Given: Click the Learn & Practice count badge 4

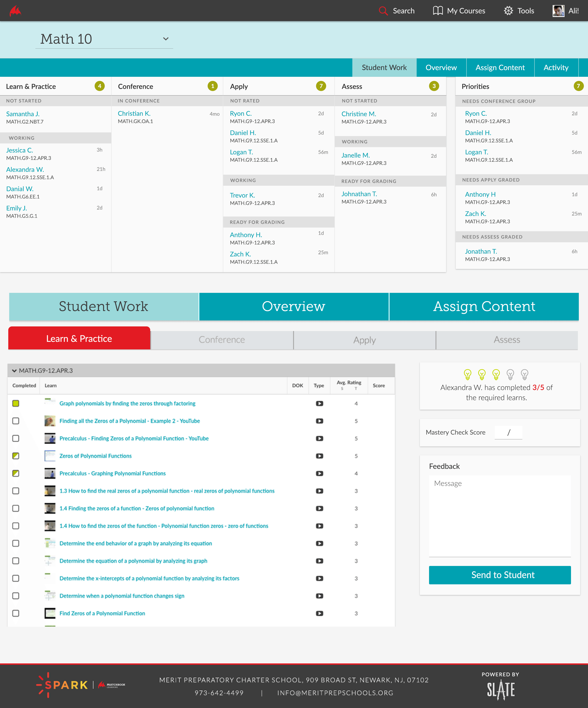Looking at the screenshot, I should [99, 86].
